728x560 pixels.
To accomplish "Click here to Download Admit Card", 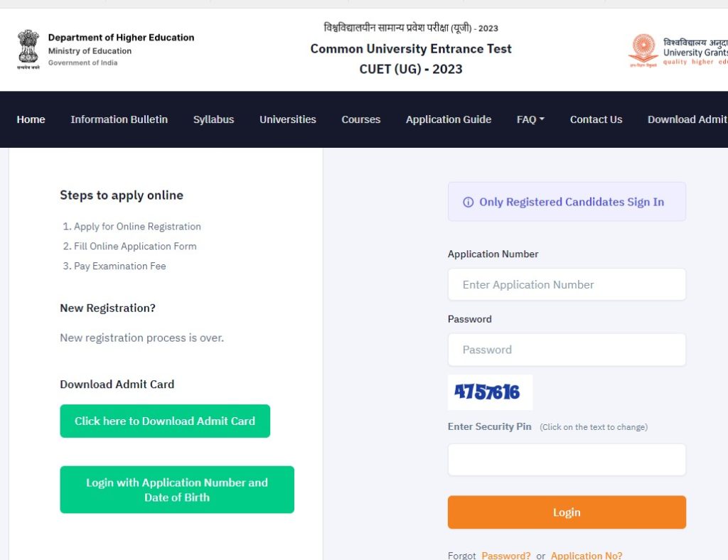I will tap(165, 421).
